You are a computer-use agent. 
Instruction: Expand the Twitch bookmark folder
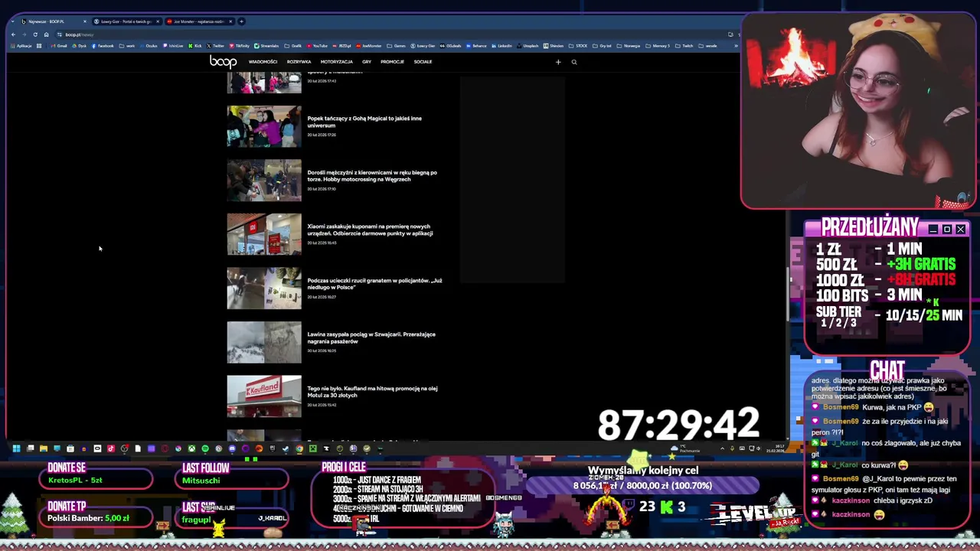click(684, 46)
